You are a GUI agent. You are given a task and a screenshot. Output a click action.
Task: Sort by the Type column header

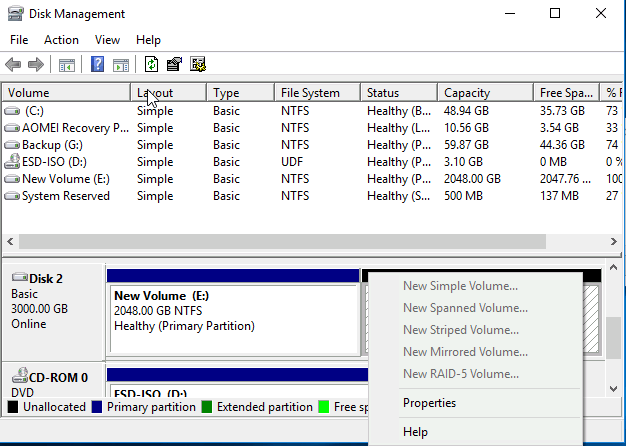241,93
